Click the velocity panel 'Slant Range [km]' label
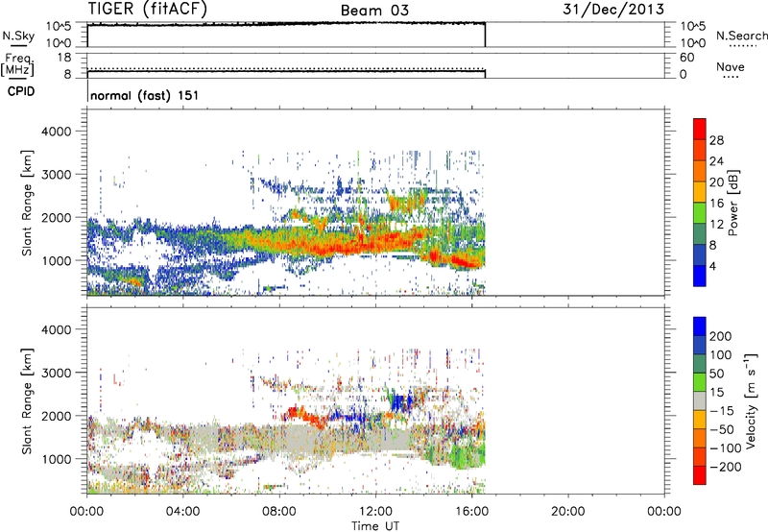 [x=27, y=401]
